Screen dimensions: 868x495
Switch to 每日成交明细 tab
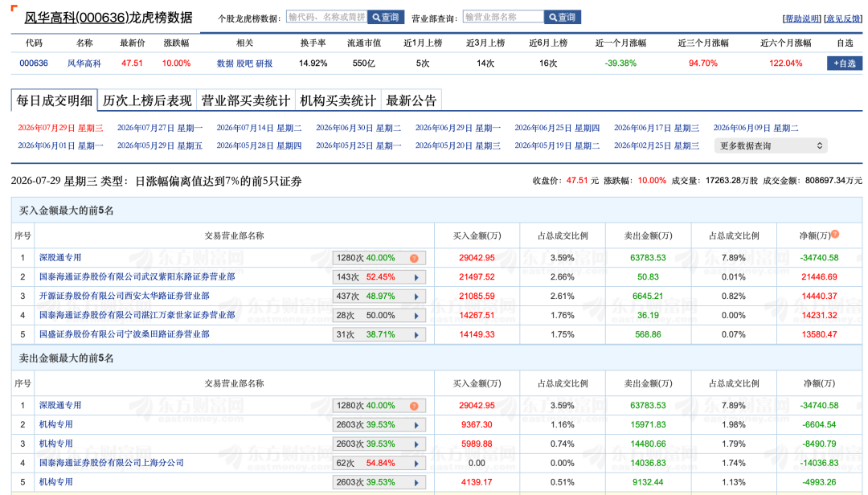pyautogui.click(x=55, y=100)
